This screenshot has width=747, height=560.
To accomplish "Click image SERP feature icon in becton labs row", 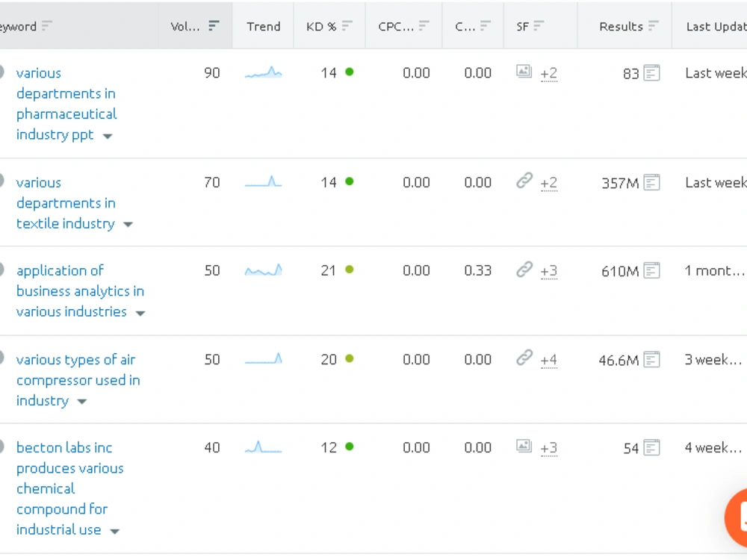I will pos(524,447).
